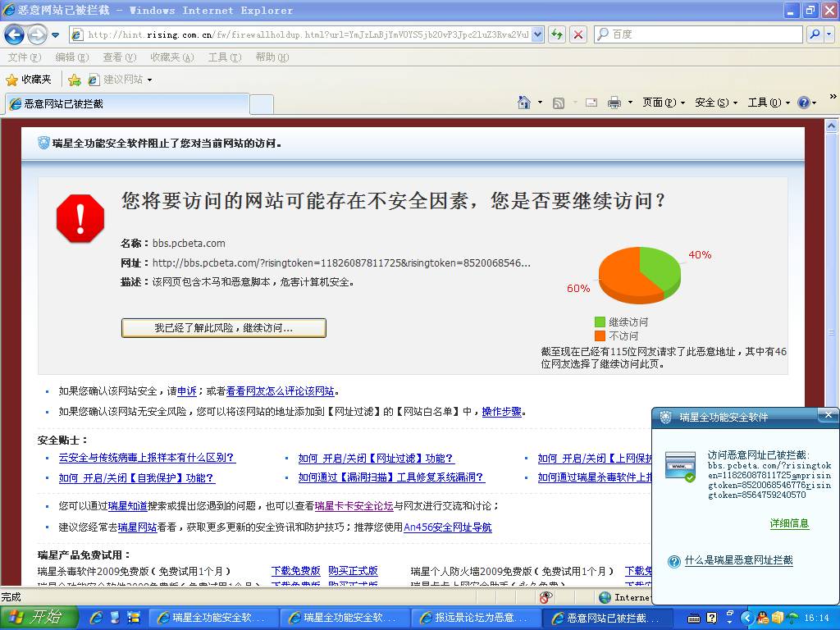Click 我已经了解此风险，继续访问 button
The width and height of the screenshot is (840, 630).
223,328
